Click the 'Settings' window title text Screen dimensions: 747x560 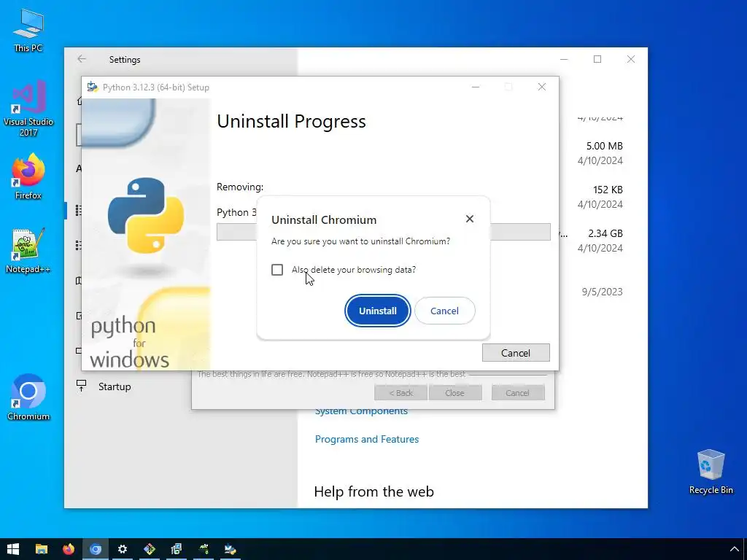click(124, 60)
